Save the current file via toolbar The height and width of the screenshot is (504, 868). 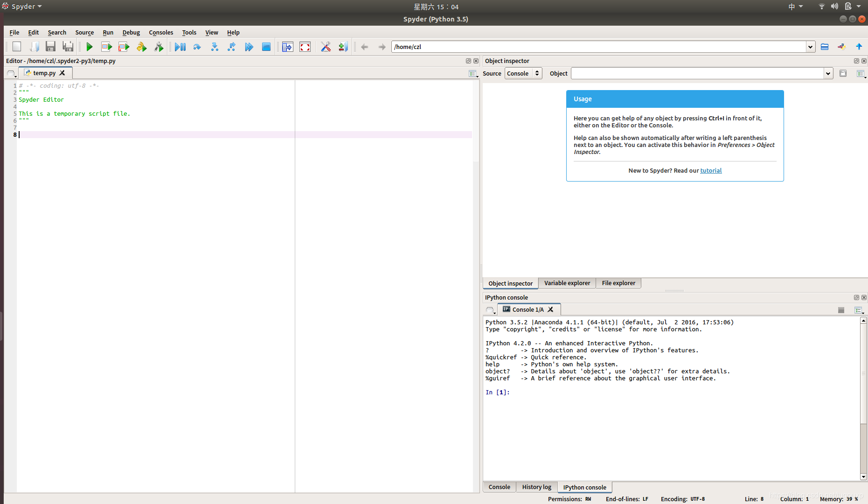pos(51,47)
